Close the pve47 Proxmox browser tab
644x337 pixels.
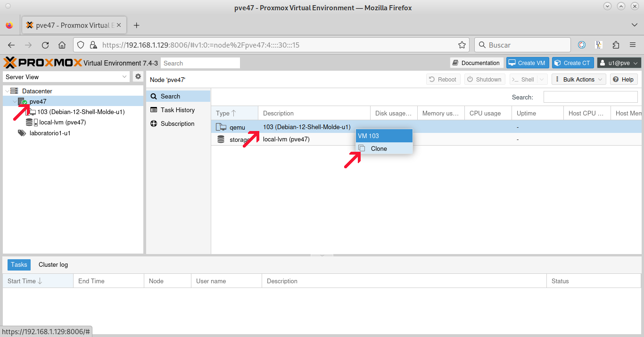tap(119, 25)
